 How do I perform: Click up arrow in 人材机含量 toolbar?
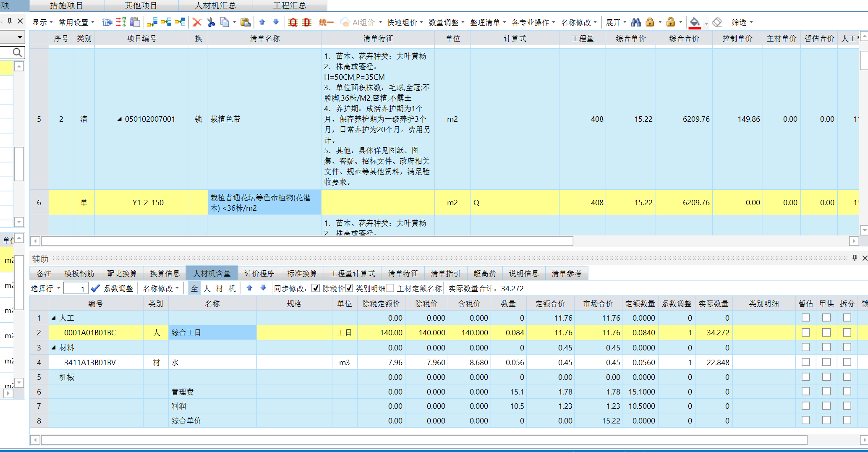[249, 288]
